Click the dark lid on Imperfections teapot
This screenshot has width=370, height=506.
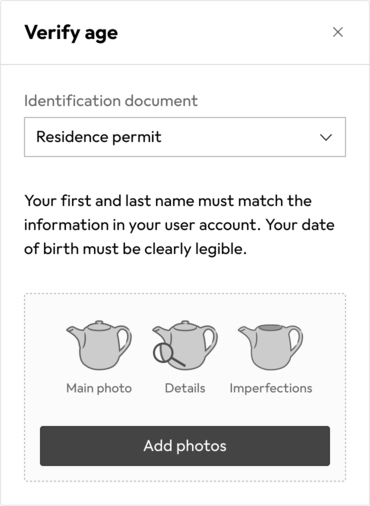coord(271,328)
